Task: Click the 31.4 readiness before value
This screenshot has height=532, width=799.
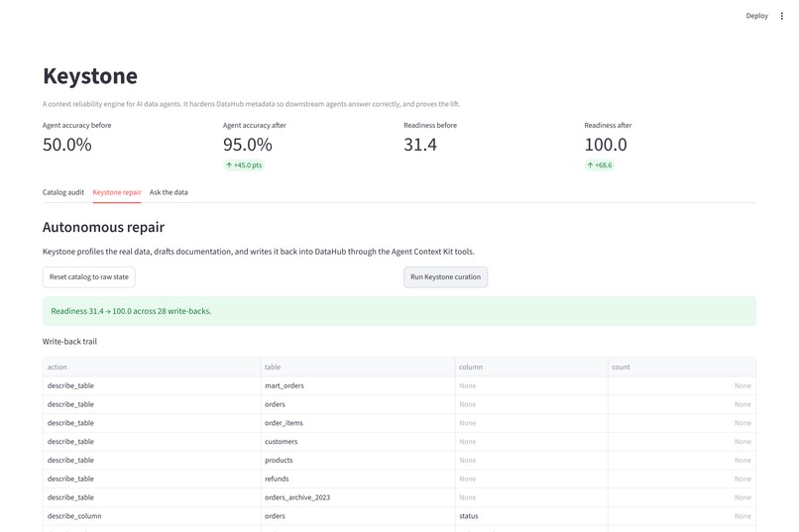Action: point(420,145)
